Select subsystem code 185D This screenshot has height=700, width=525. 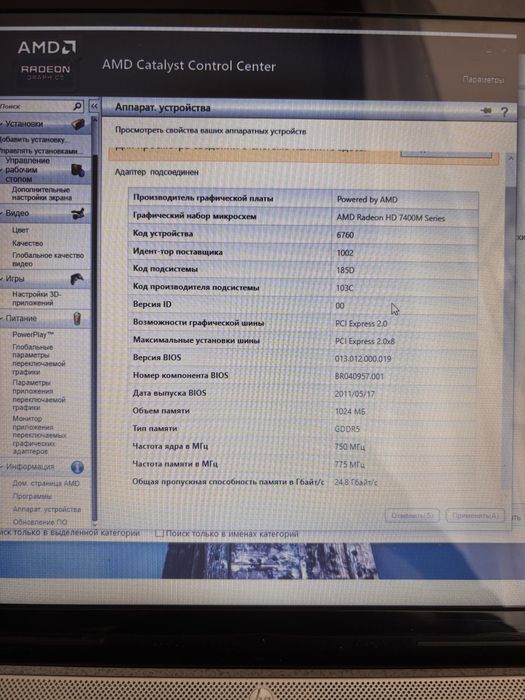(345, 270)
